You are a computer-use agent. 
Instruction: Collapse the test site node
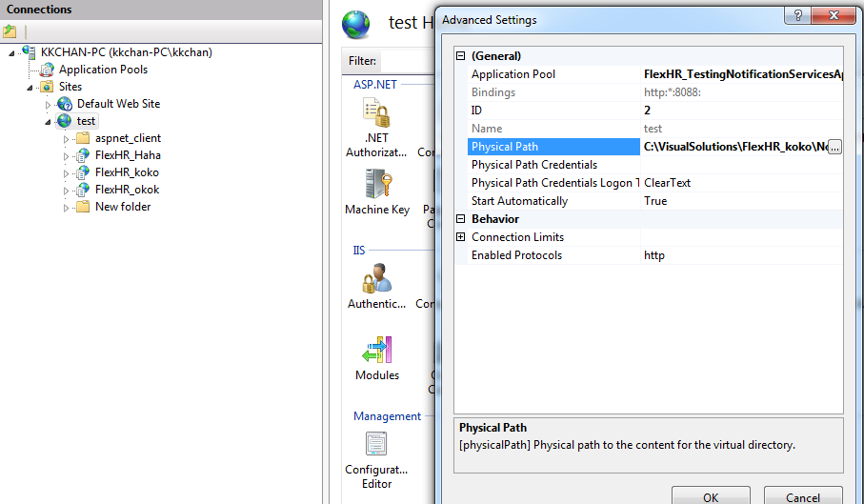(x=48, y=122)
